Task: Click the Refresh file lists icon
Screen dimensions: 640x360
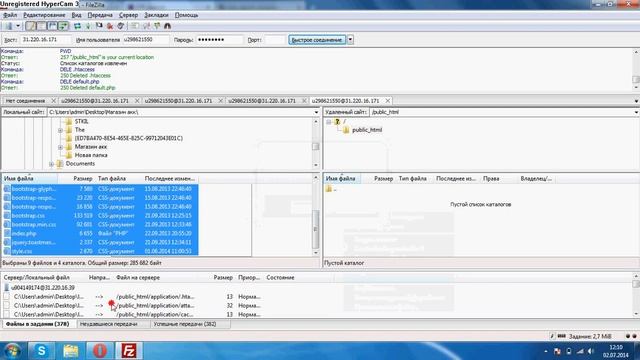Action: click(x=77, y=26)
